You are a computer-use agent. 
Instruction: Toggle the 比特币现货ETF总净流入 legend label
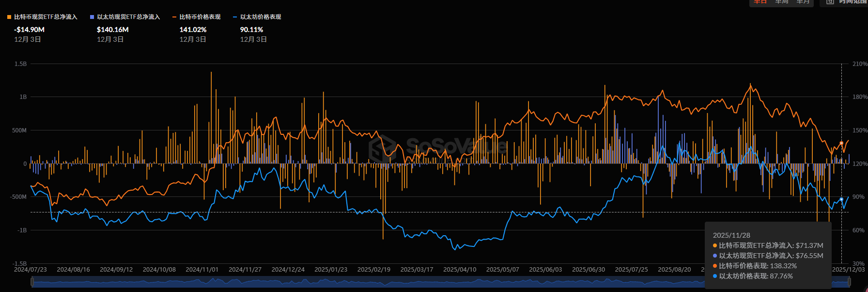click(46, 17)
